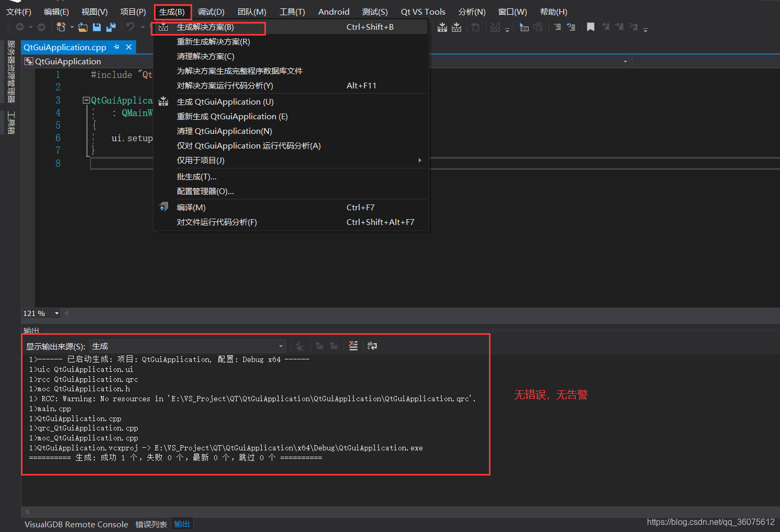Open the 工具箱 sidebar panel
Viewport: 780px width, 532px height.
tap(10, 121)
